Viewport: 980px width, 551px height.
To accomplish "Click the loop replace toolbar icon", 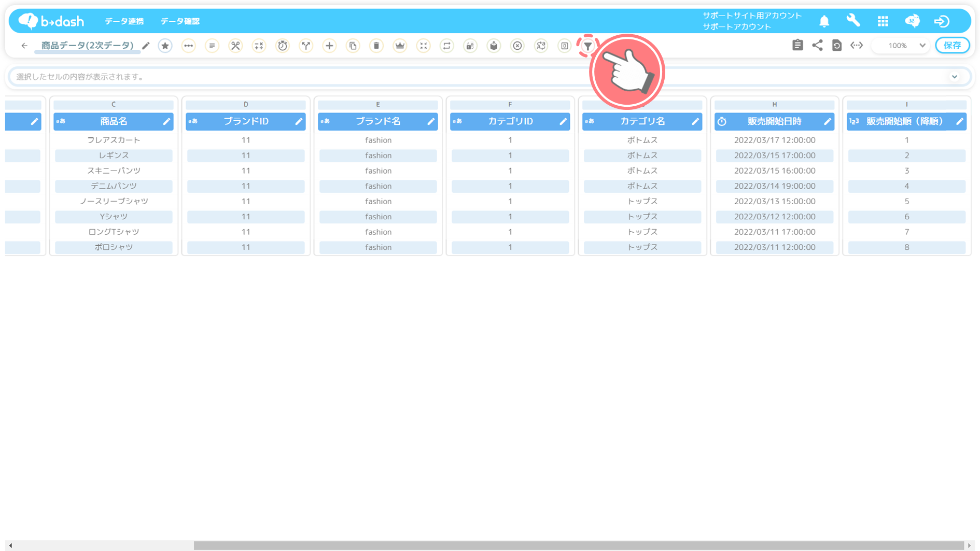I will [446, 46].
